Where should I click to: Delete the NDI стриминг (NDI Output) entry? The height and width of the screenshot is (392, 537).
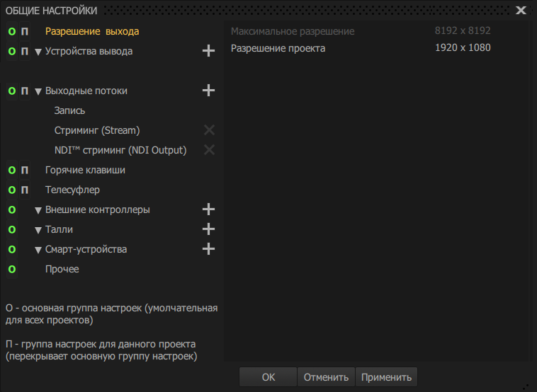tap(209, 150)
